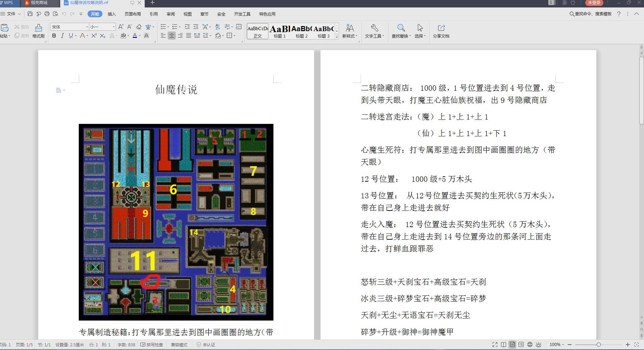Toggle superscript formatting

(94, 36)
